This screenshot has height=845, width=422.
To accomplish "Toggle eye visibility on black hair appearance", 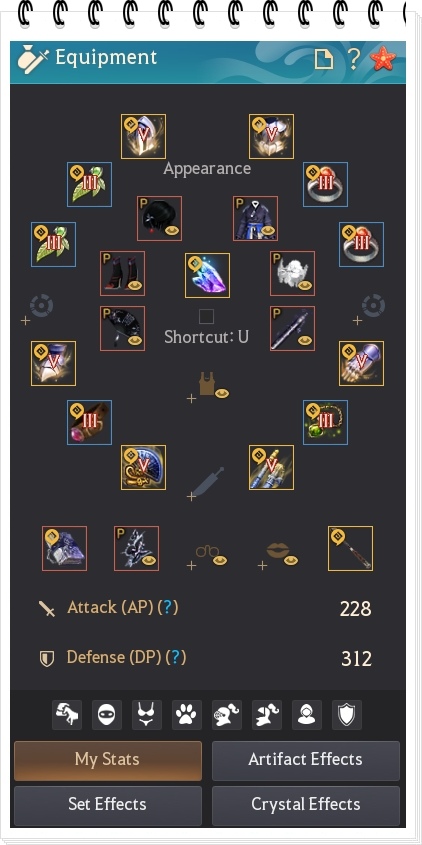I will click(172, 231).
